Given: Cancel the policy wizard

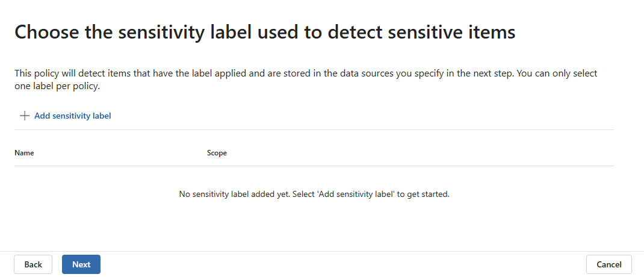Looking at the screenshot, I should click(608, 264).
